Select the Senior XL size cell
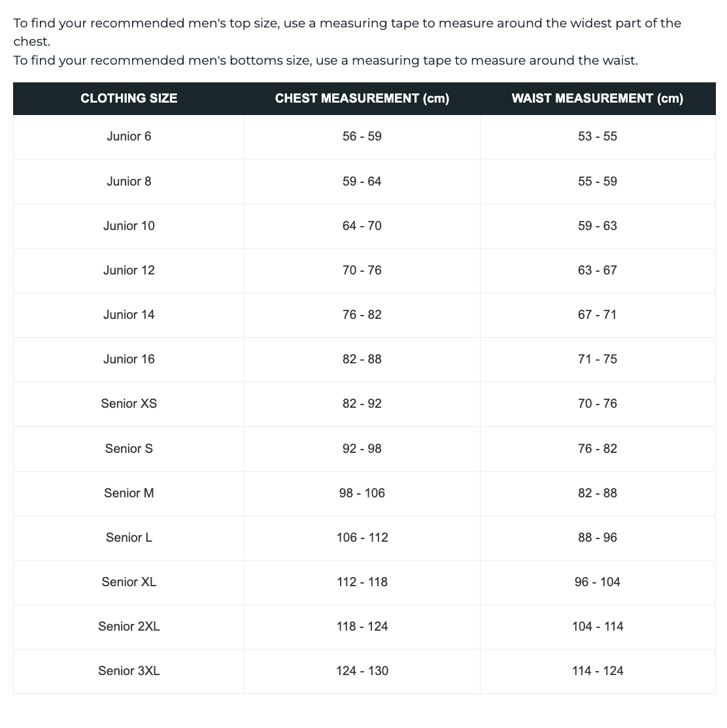The height and width of the screenshot is (728, 727). (x=129, y=582)
